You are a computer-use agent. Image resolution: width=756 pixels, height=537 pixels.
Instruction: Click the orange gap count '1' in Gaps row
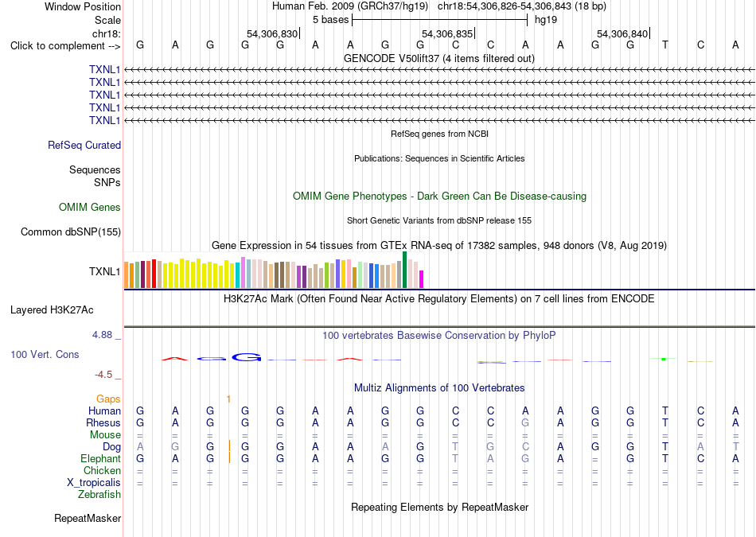point(228,399)
